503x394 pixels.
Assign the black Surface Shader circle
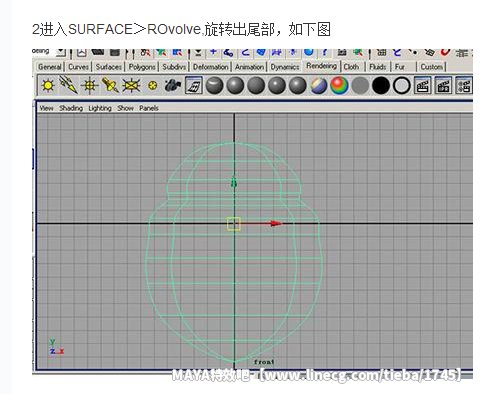coord(381,85)
